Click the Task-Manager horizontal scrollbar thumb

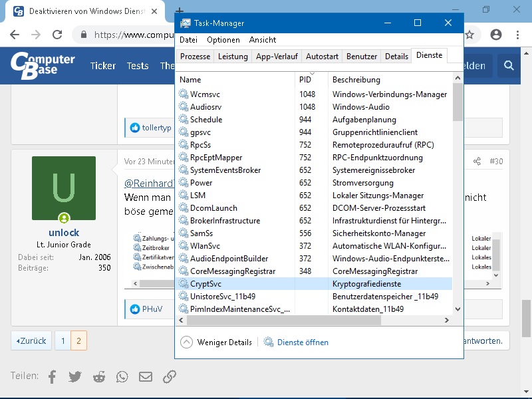(284, 320)
